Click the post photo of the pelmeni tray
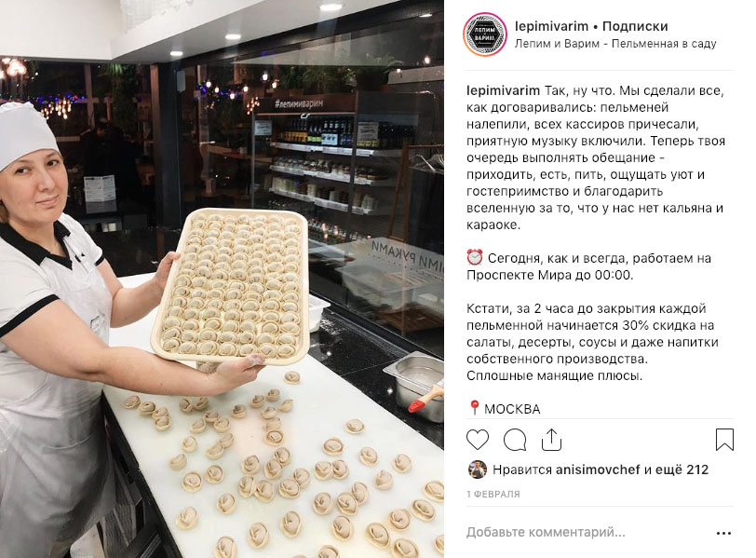The width and height of the screenshot is (756, 558). pyautogui.click(x=222, y=279)
